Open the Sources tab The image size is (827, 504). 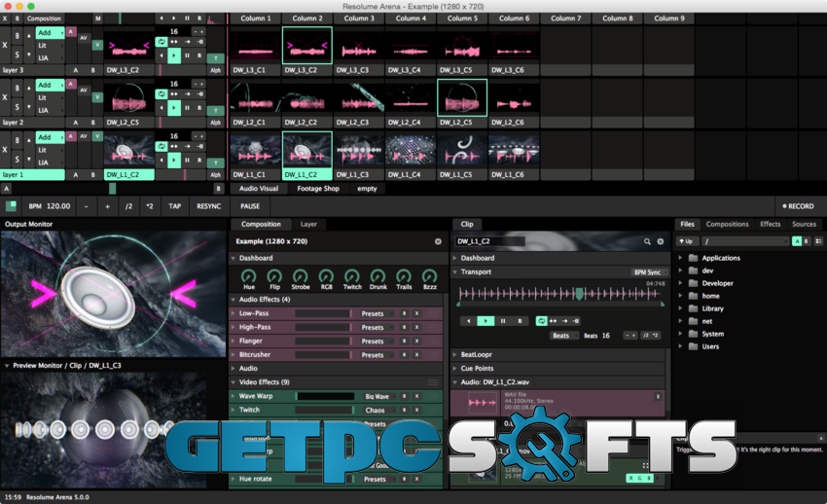804,224
